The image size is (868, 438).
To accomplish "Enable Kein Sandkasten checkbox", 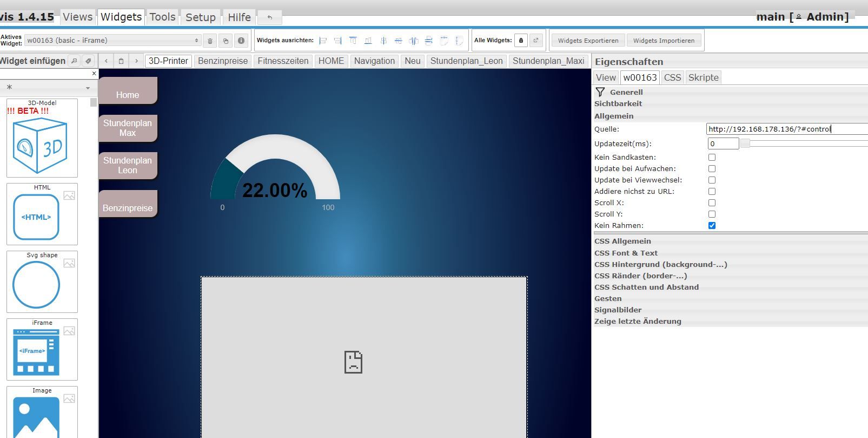I will tap(712, 158).
